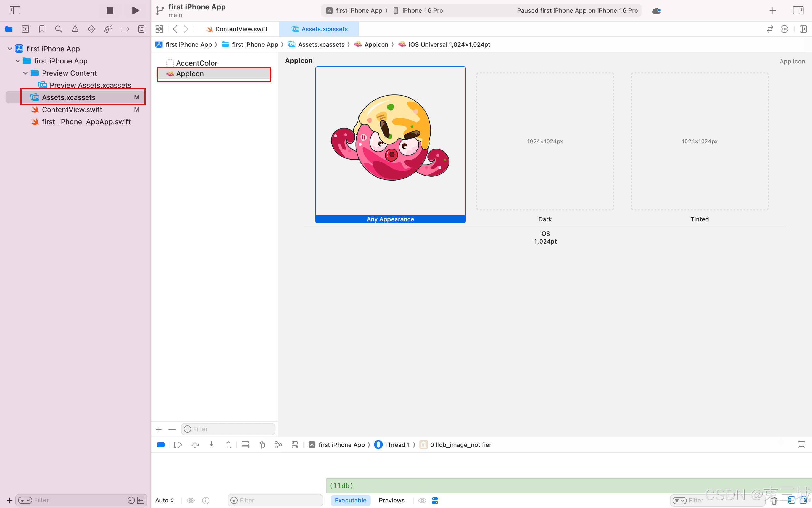This screenshot has width=812, height=508.
Task: Open the Test navigator diamond icon
Action: [x=91, y=29]
